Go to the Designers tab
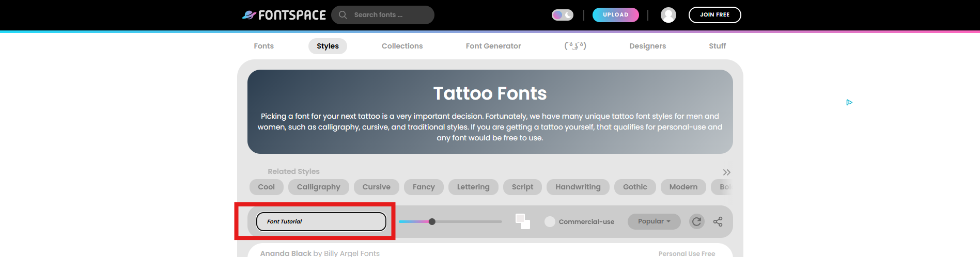 tap(648, 46)
